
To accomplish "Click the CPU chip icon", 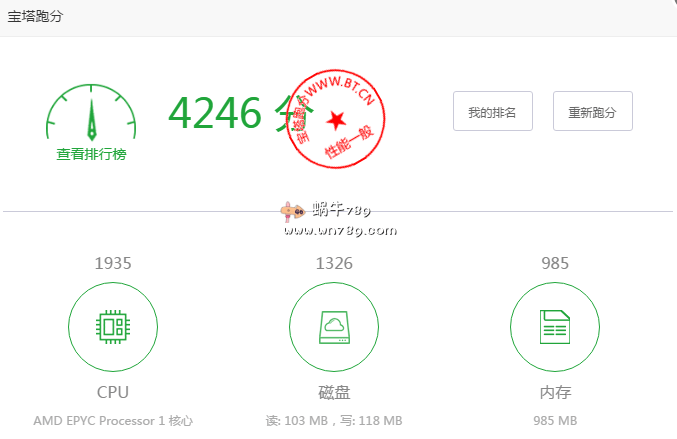I will pos(113,326).
